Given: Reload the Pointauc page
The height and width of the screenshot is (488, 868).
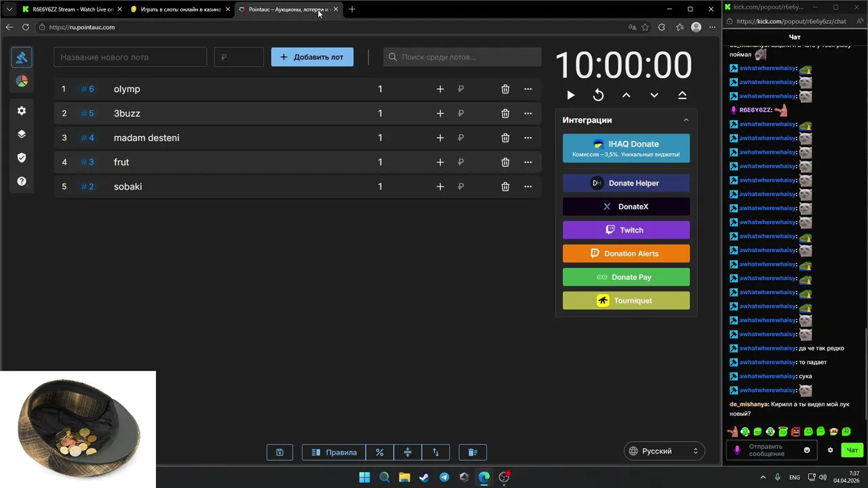Looking at the screenshot, I should [26, 27].
